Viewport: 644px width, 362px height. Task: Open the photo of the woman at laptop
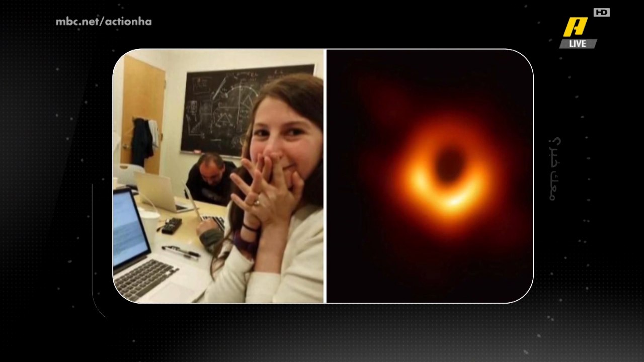(218, 176)
